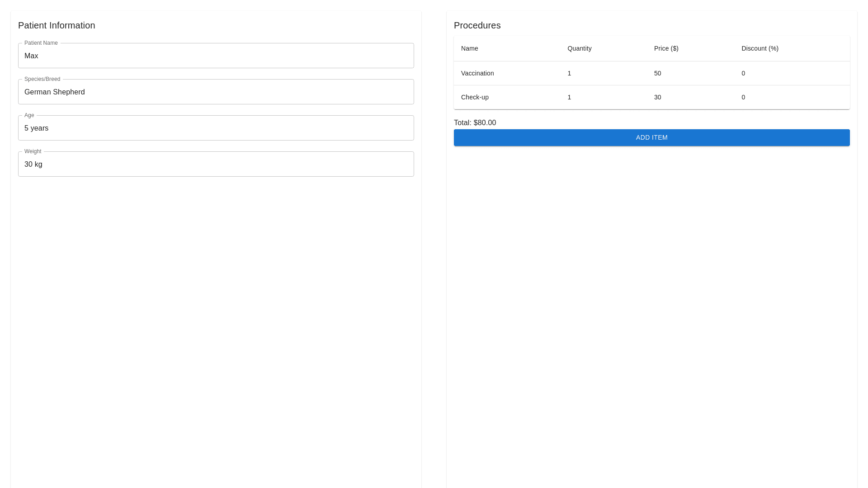Select the Weight input box
The width and height of the screenshot is (868, 488).
tap(216, 164)
